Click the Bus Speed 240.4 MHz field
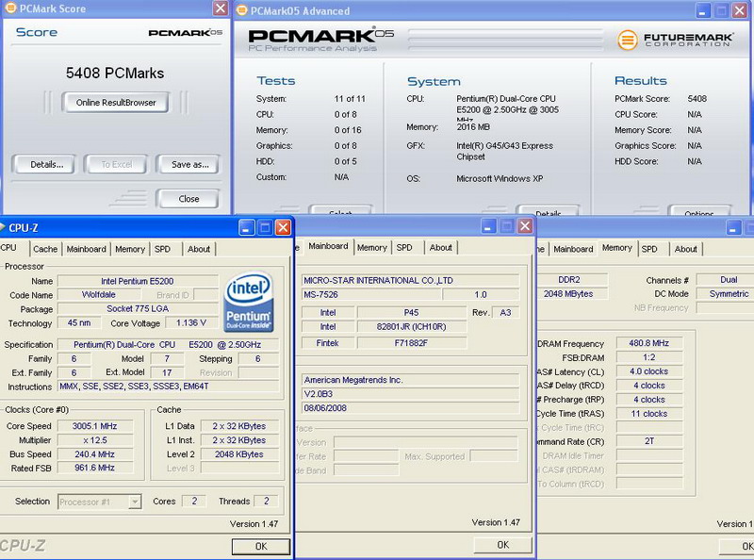Image resolution: width=754 pixels, height=560 pixels. click(x=95, y=454)
